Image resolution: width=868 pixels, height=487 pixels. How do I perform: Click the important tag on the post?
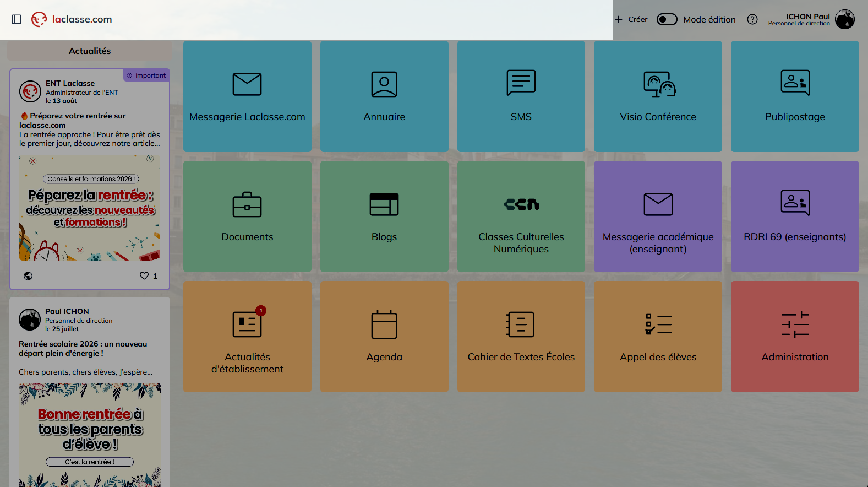click(x=146, y=75)
